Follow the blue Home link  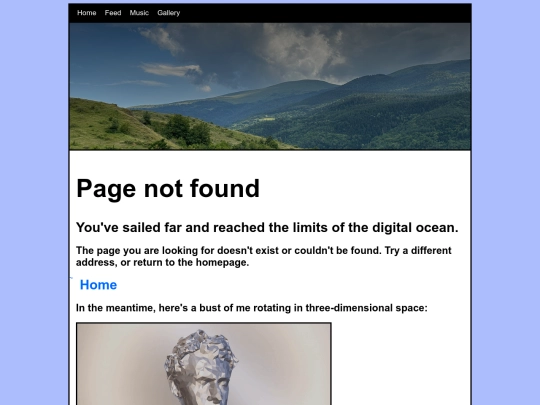click(98, 285)
